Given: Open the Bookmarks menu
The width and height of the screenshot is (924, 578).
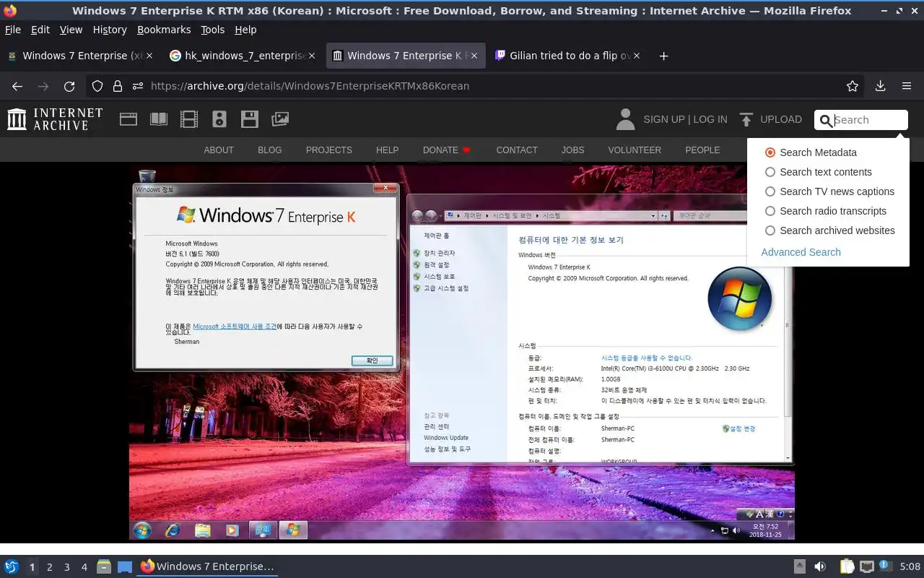Looking at the screenshot, I should [164, 30].
